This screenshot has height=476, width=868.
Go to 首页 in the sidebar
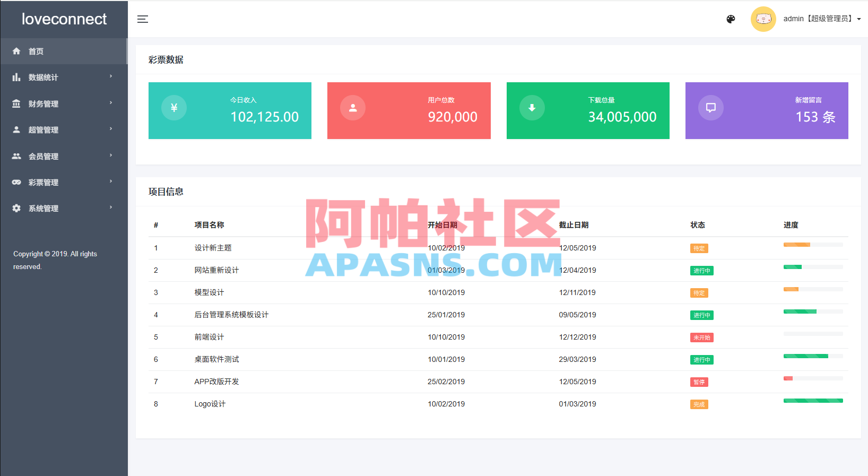[x=64, y=51]
